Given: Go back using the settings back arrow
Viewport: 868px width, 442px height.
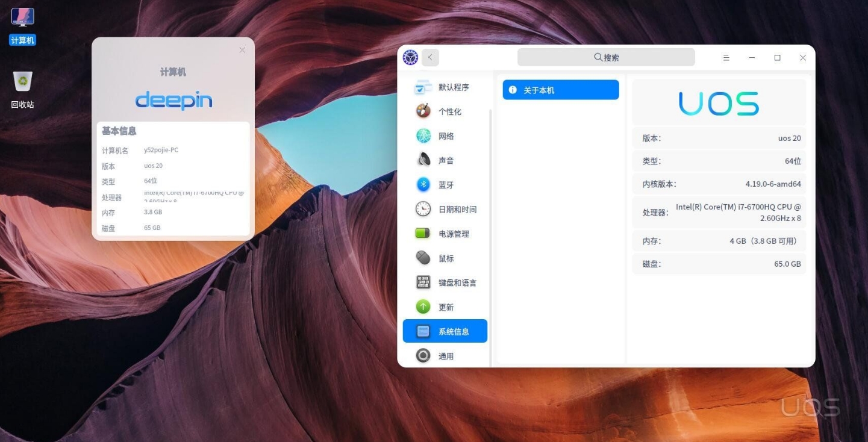Looking at the screenshot, I should [x=430, y=57].
